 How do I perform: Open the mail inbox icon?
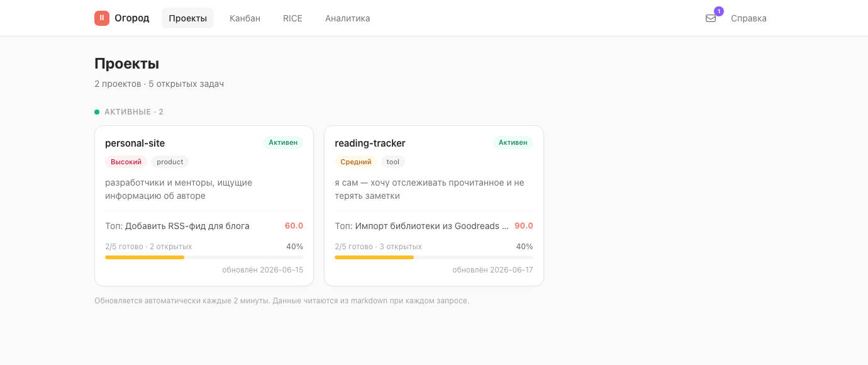(711, 18)
